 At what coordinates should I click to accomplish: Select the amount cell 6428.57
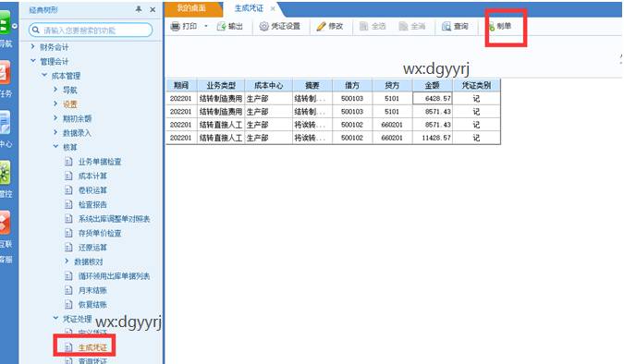(433, 98)
